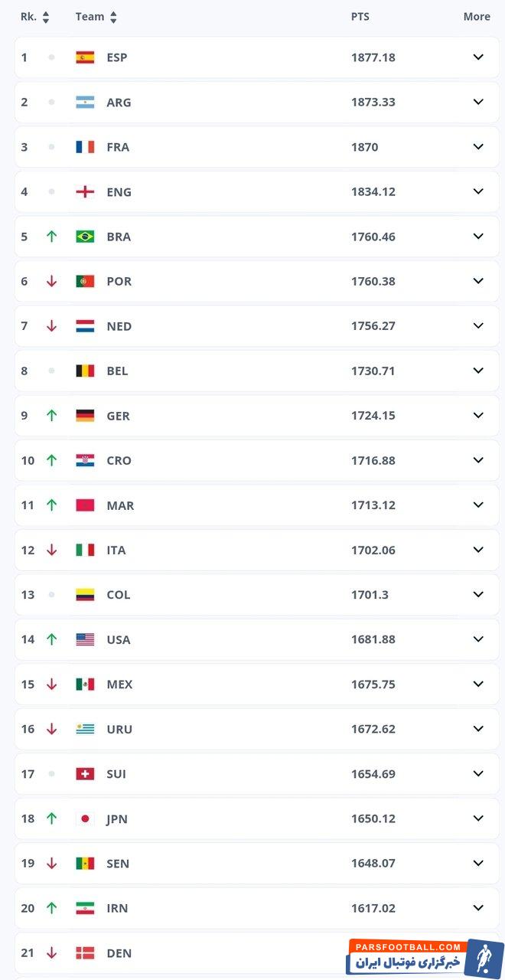The width and height of the screenshot is (505, 980).
Task: Sort table by Team column arrows
Action: (x=114, y=17)
